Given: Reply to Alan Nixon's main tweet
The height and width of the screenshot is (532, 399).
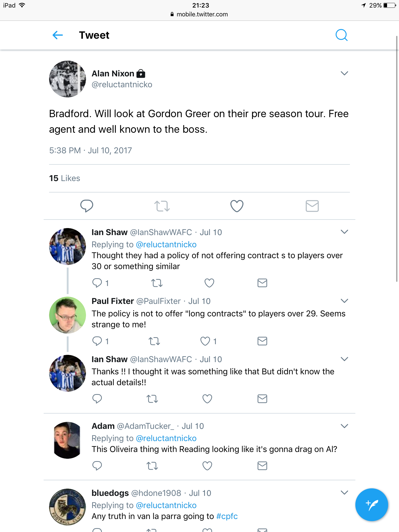Looking at the screenshot, I should click(x=87, y=206).
